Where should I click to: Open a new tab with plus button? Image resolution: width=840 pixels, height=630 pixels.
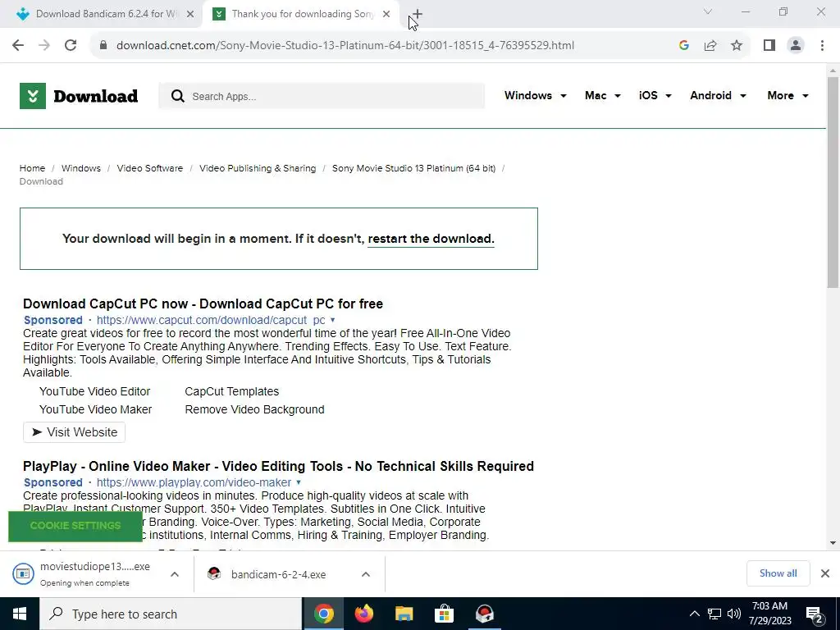coord(418,14)
